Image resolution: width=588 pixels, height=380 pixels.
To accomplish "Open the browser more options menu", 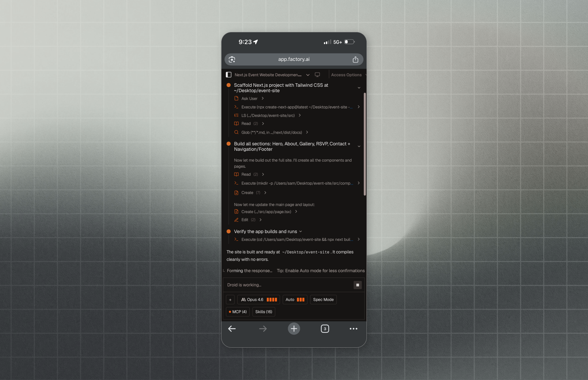I will (x=353, y=329).
